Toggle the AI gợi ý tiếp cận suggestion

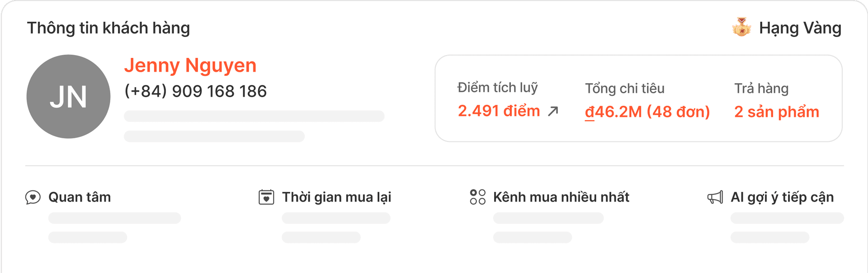[783, 197]
